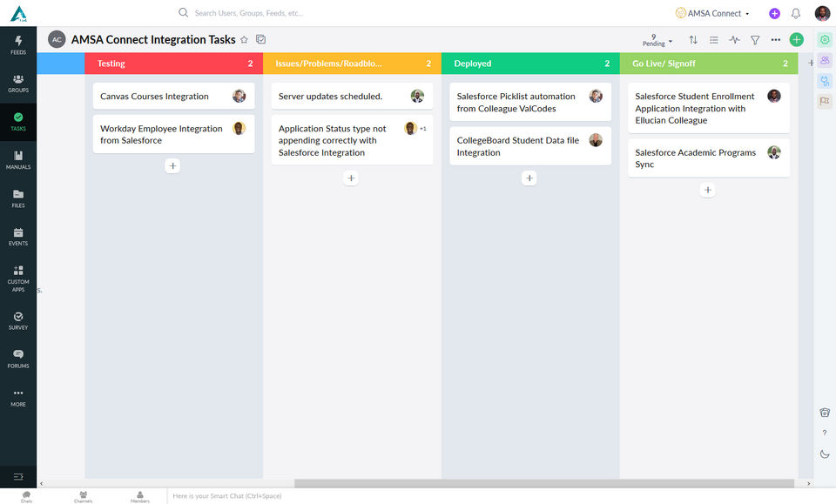Click Issues/Problems/Roadblo... column header
Viewport: 836px width, 504px height.
point(352,64)
